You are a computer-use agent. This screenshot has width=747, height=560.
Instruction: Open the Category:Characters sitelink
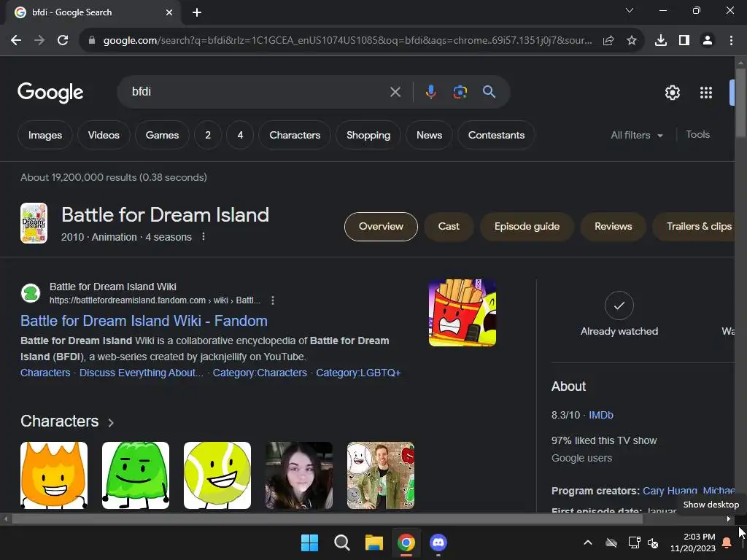pos(260,373)
